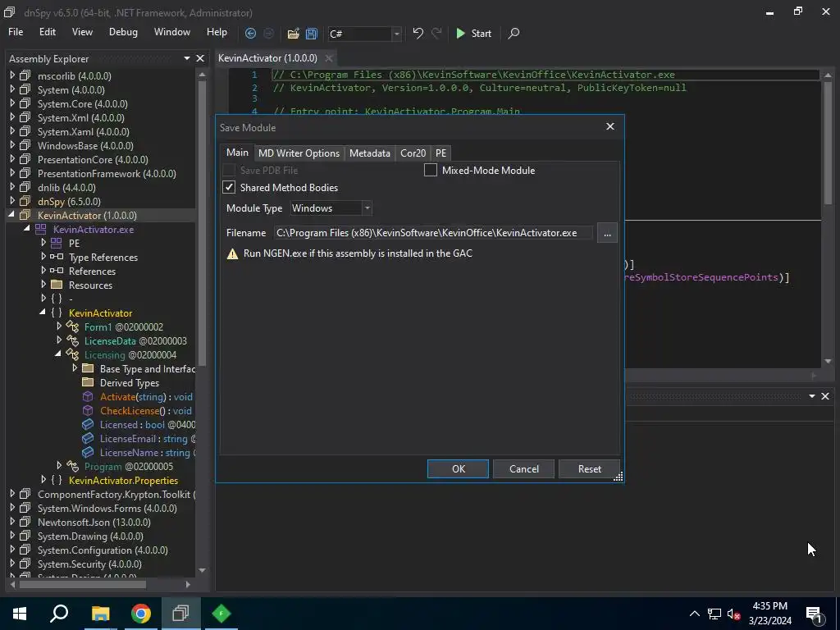Select the PE node icon

pos(56,243)
